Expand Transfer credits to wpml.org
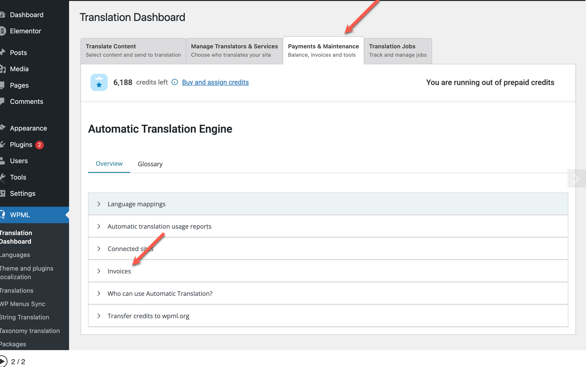The height and width of the screenshot is (367, 588). [x=148, y=316]
